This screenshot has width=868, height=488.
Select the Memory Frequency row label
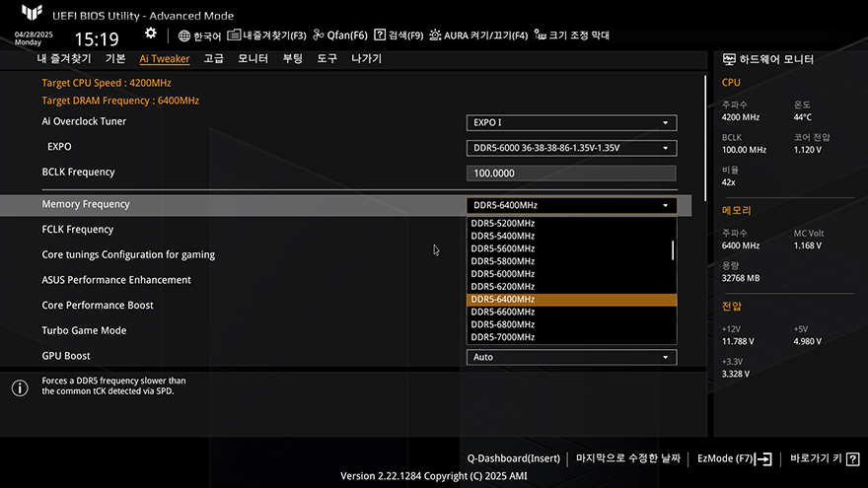[86, 204]
